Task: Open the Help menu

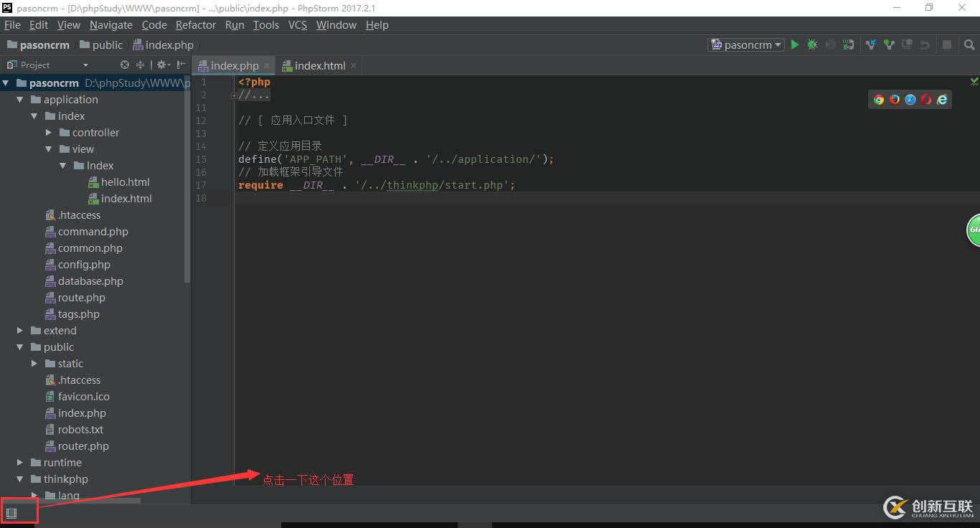Action: [377, 25]
